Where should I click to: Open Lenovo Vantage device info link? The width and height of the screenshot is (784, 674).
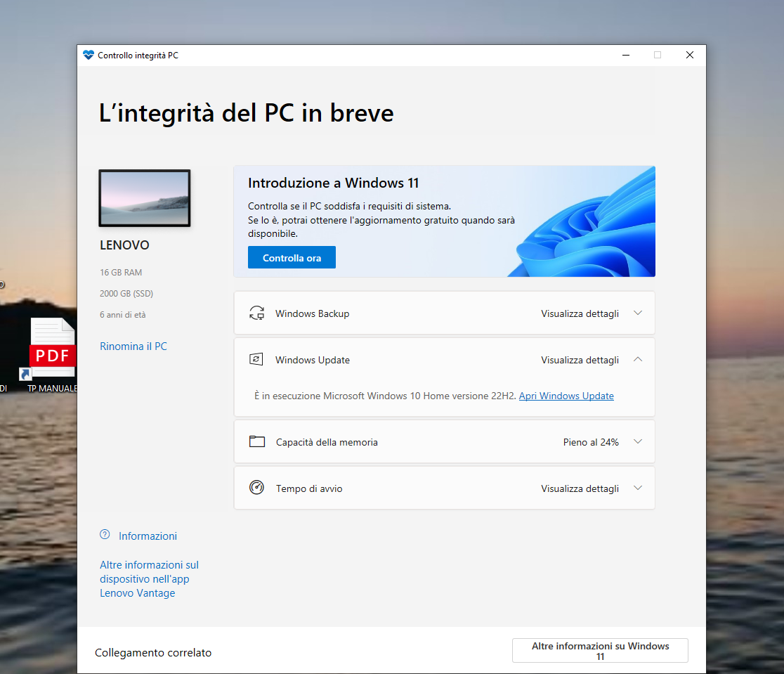coord(149,579)
